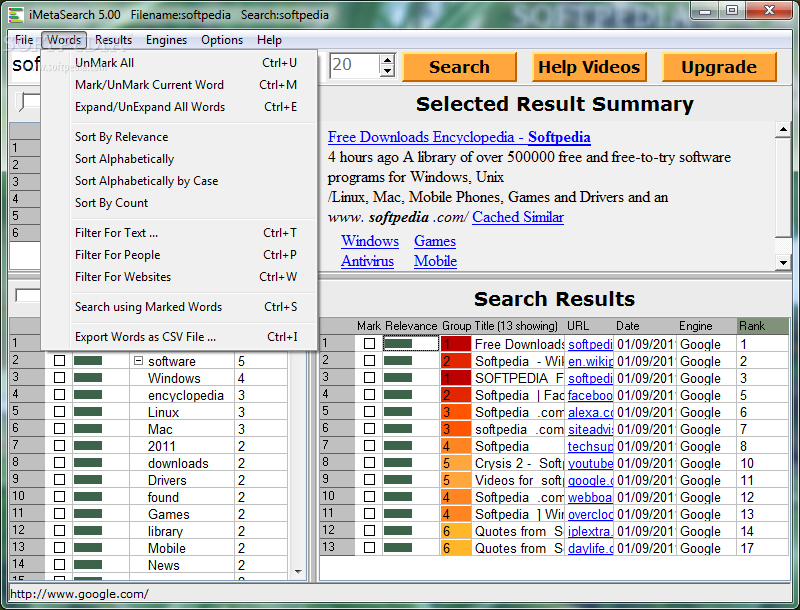Click group 5 swatch in Crysis 2 row
Screen dimensions: 800x610
point(456,463)
